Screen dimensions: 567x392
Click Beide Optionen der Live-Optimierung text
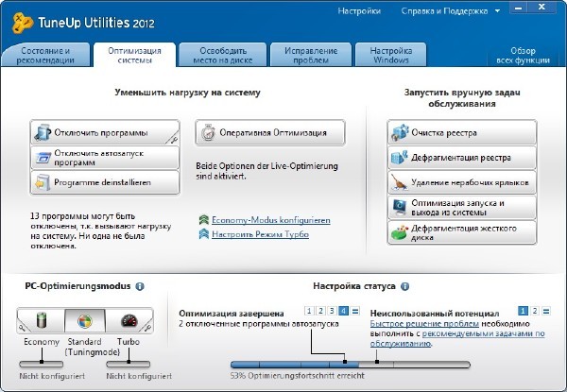coord(266,171)
